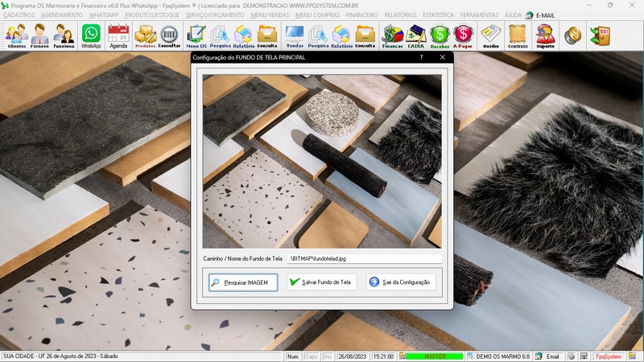The height and width of the screenshot is (362, 644).
Task: Click the Caminho / Nome do Fundo path field
Action: 364,259
